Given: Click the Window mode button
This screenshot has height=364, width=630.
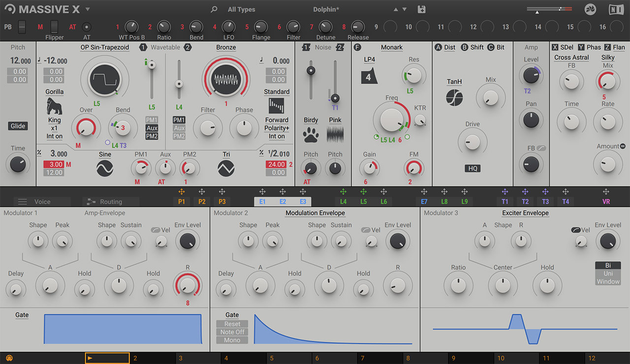Looking at the screenshot, I should click(608, 281).
